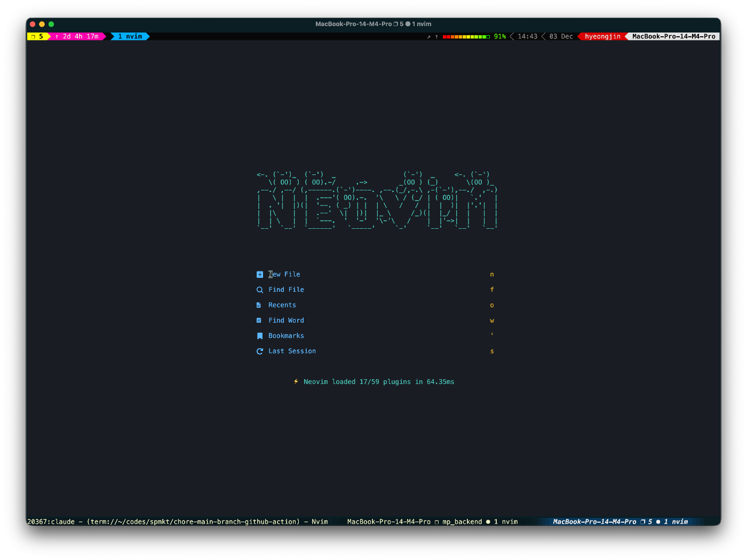This screenshot has height=560, width=747.
Task: Restore the Last Session
Action: [292, 351]
